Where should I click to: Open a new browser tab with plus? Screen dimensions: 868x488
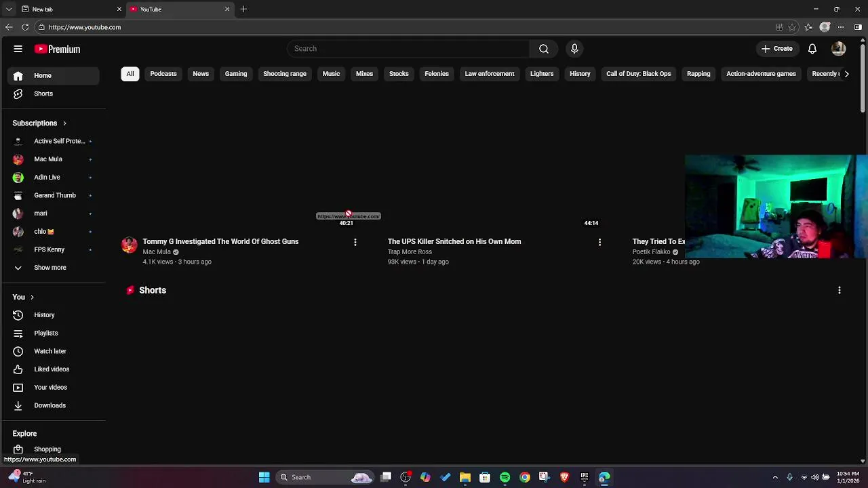(x=243, y=9)
